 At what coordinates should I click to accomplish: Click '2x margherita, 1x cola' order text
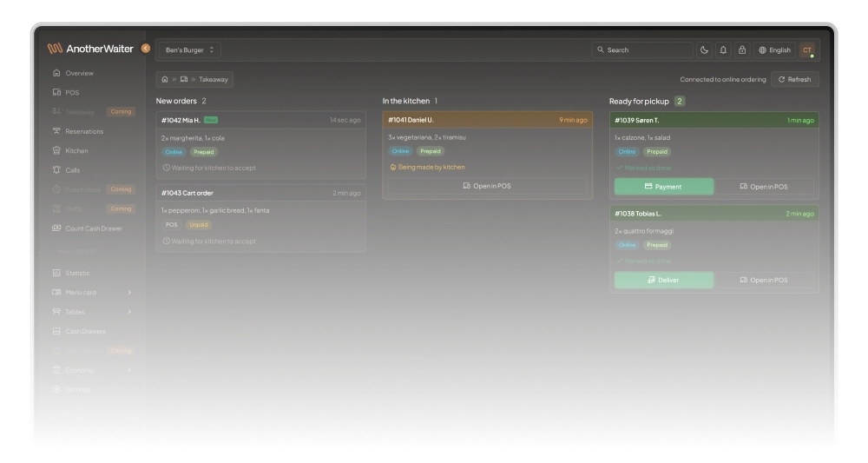[193, 138]
